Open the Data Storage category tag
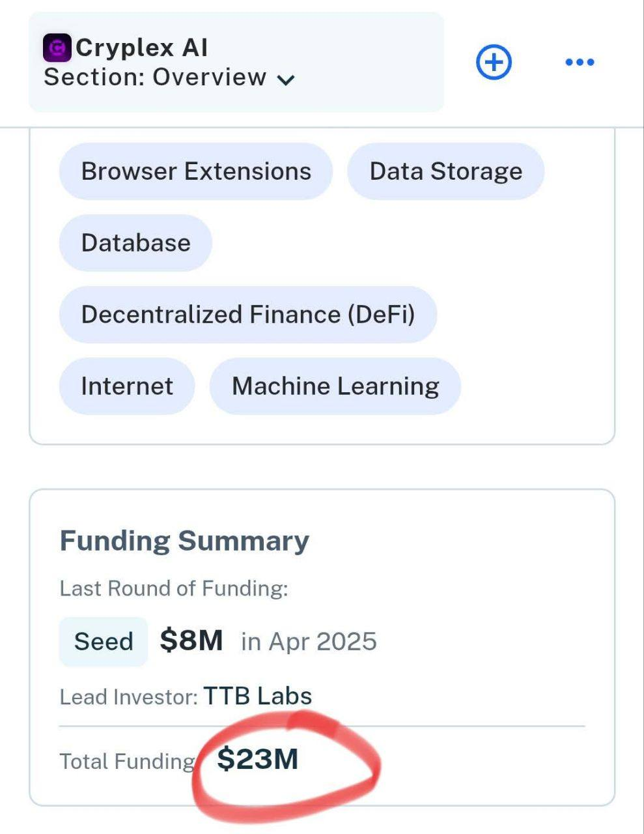 (445, 171)
